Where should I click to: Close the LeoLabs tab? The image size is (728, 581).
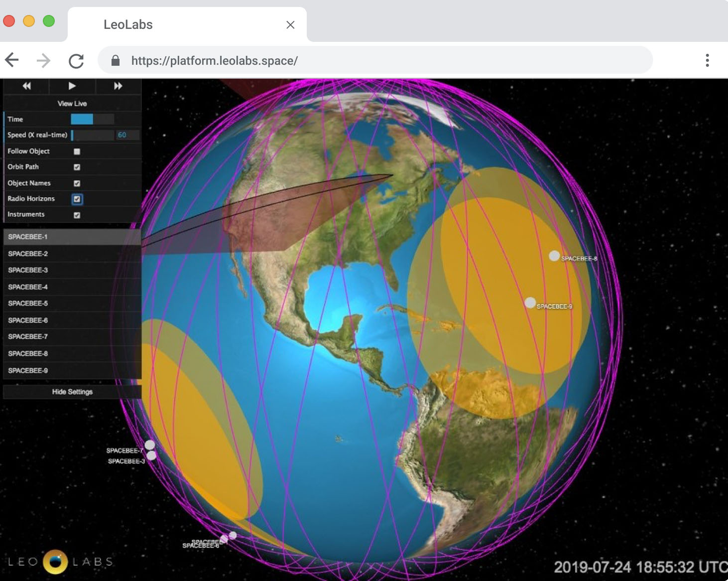pos(290,25)
